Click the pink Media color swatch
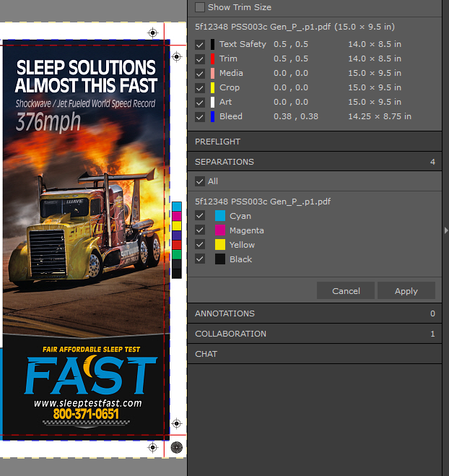 [x=212, y=73]
